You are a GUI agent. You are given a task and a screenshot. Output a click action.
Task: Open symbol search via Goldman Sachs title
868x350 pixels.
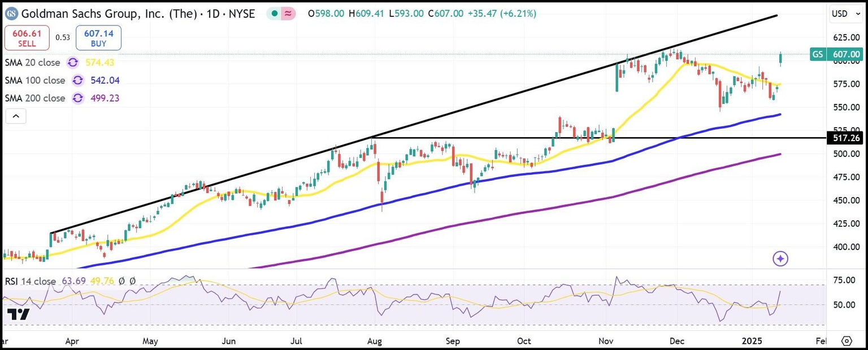(x=138, y=13)
